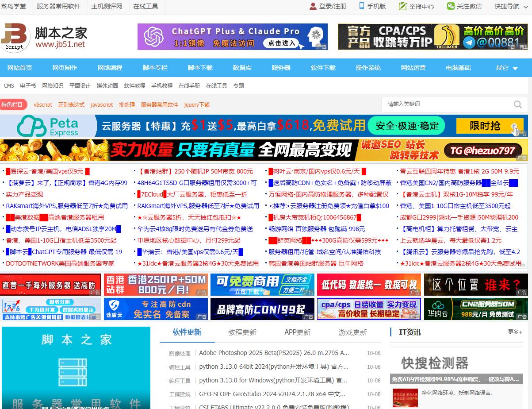Click 华纳云 CN2服务器 ad tile
The height and width of the screenshot is (409, 532).
coord(476,309)
